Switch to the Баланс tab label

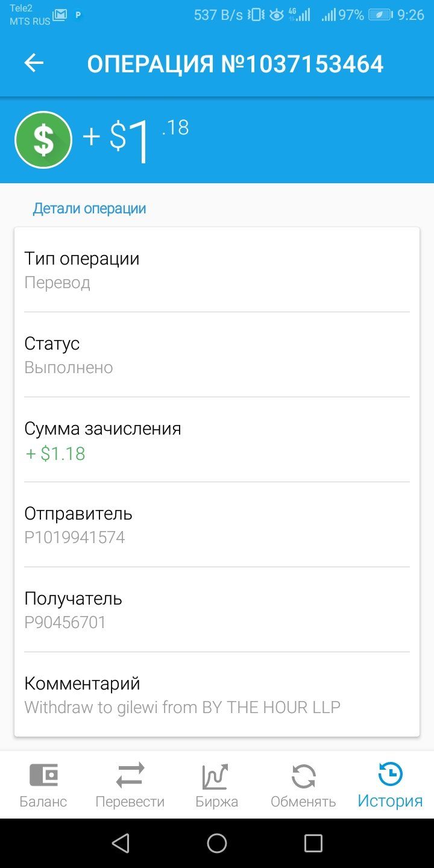[43, 802]
